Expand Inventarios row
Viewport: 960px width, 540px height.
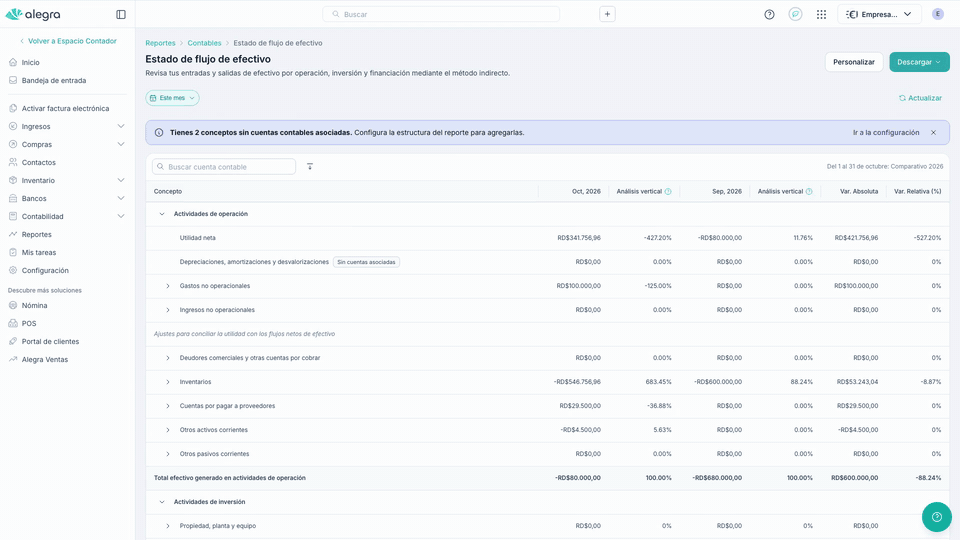coord(168,382)
